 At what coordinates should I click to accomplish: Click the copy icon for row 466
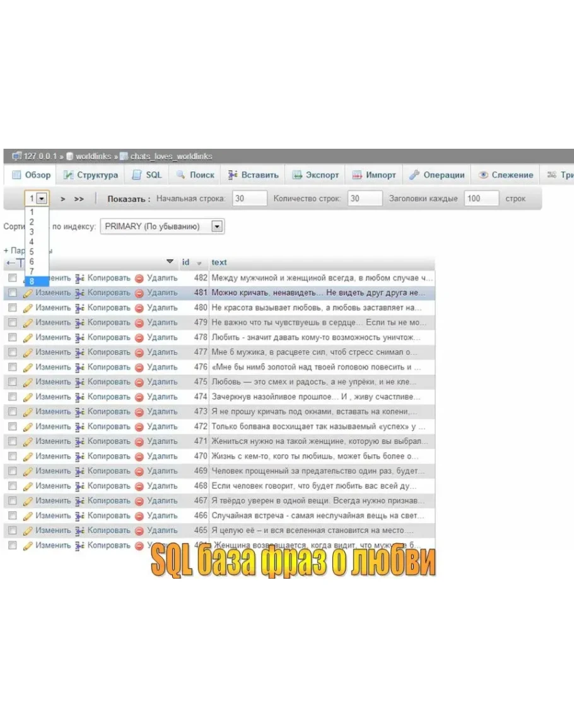tap(79, 516)
